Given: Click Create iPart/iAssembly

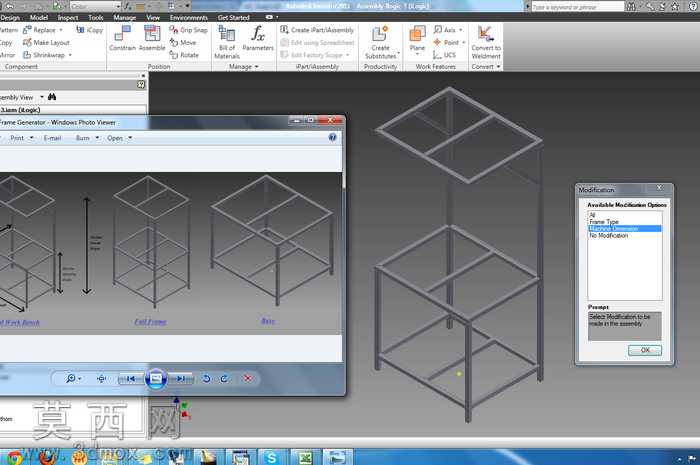Looking at the screenshot, I should pos(317,30).
